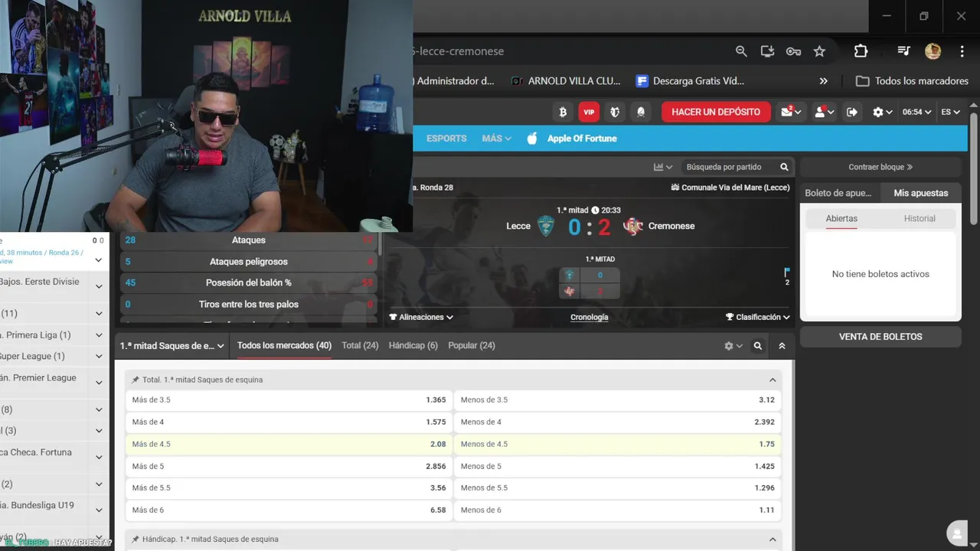The image size is (980, 551).
Task: Open the browser extensions puzzle icon
Action: [861, 51]
